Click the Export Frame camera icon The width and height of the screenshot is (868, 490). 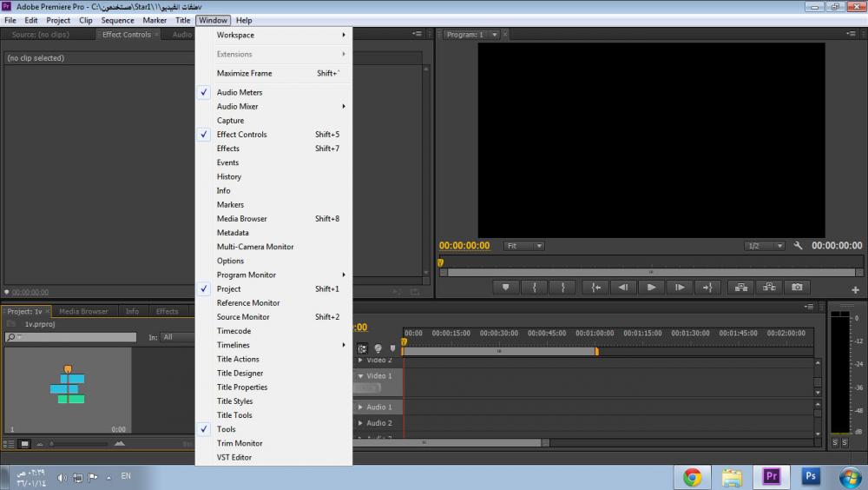[797, 288]
